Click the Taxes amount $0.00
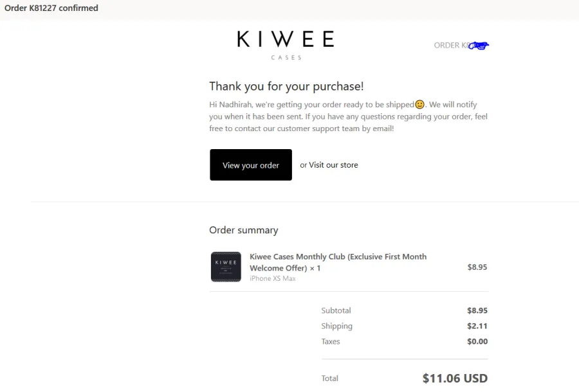579x392 pixels. point(477,341)
